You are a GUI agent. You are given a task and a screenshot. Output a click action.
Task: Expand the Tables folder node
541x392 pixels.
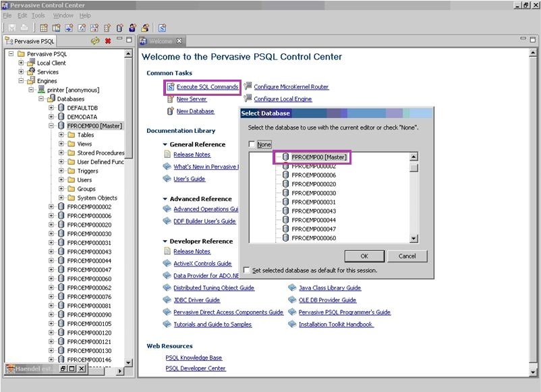(61, 134)
